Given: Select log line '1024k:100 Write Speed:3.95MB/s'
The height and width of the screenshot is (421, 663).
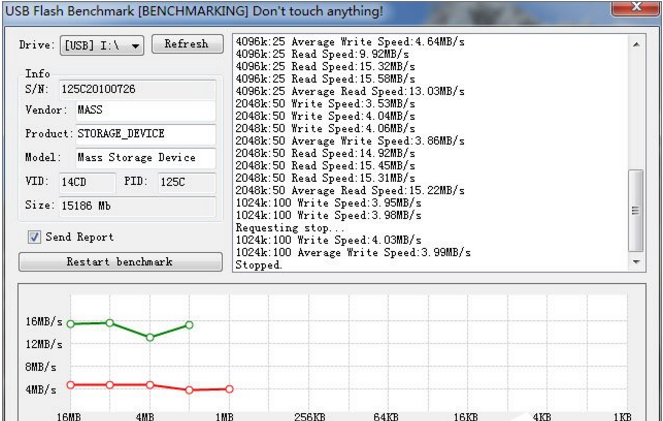Looking at the screenshot, I should [x=329, y=203].
